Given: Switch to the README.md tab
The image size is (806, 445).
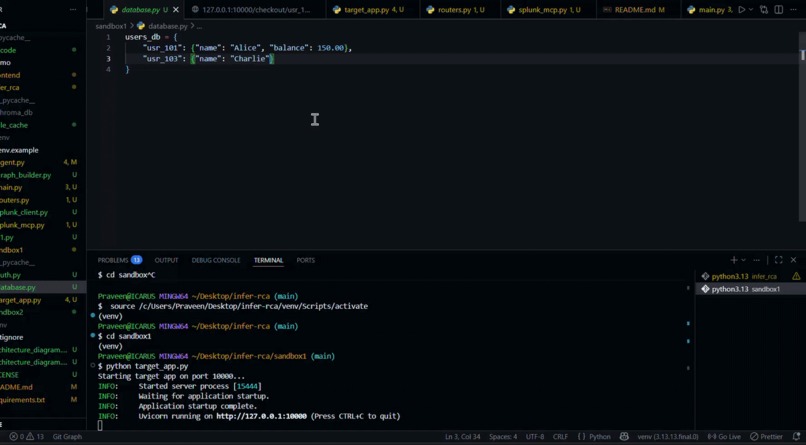Looking at the screenshot, I should (634, 10).
